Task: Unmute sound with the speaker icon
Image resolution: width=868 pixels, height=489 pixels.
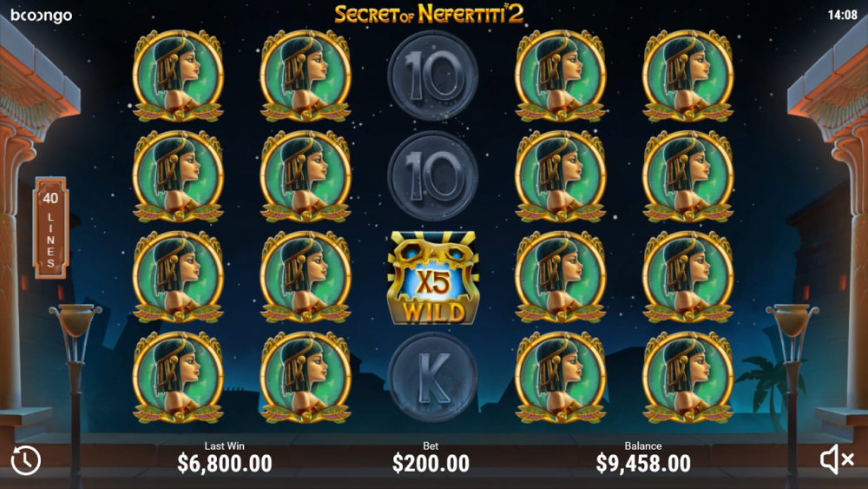Action: (837, 459)
